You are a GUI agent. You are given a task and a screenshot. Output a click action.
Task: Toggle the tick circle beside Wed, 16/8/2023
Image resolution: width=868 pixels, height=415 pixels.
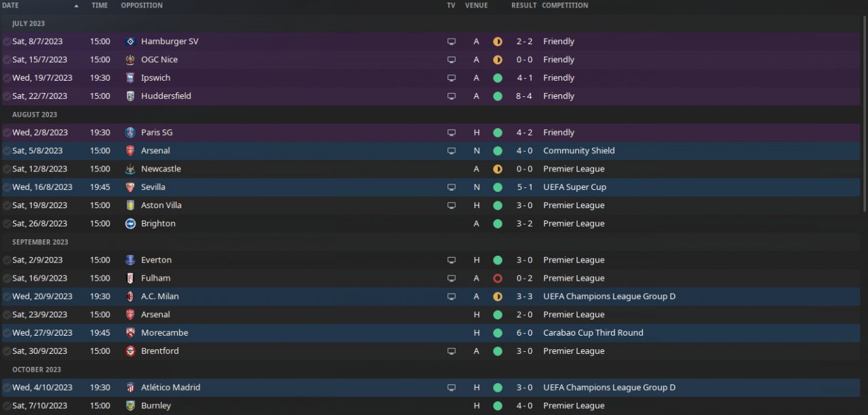pyautogui.click(x=7, y=187)
